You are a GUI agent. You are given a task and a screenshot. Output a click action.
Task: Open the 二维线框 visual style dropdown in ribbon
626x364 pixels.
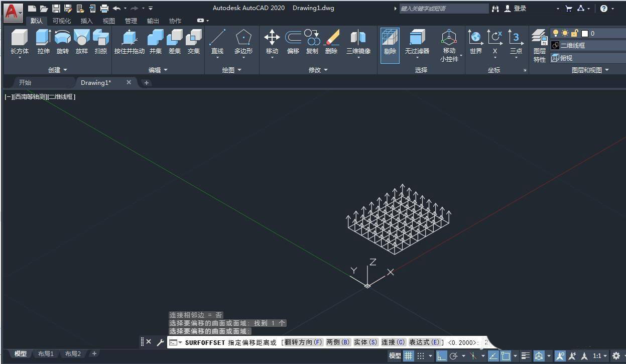pyautogui.click(x=588, y=45)
